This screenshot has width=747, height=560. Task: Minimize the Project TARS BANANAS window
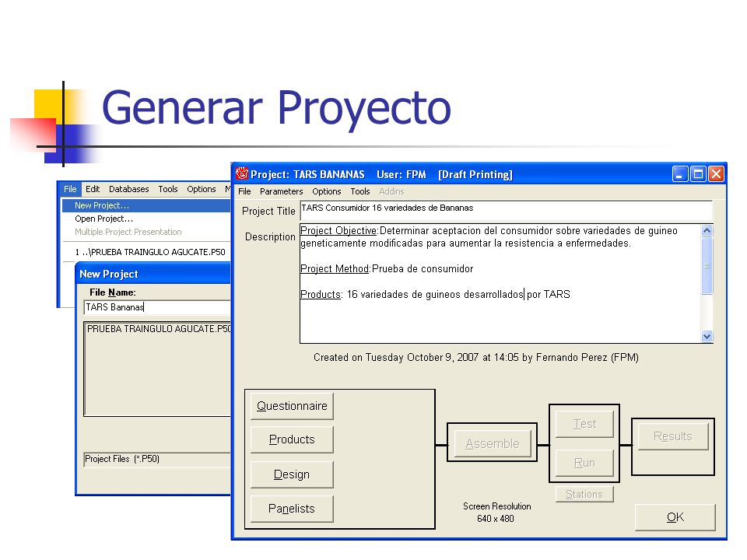[x=680, y=174]
